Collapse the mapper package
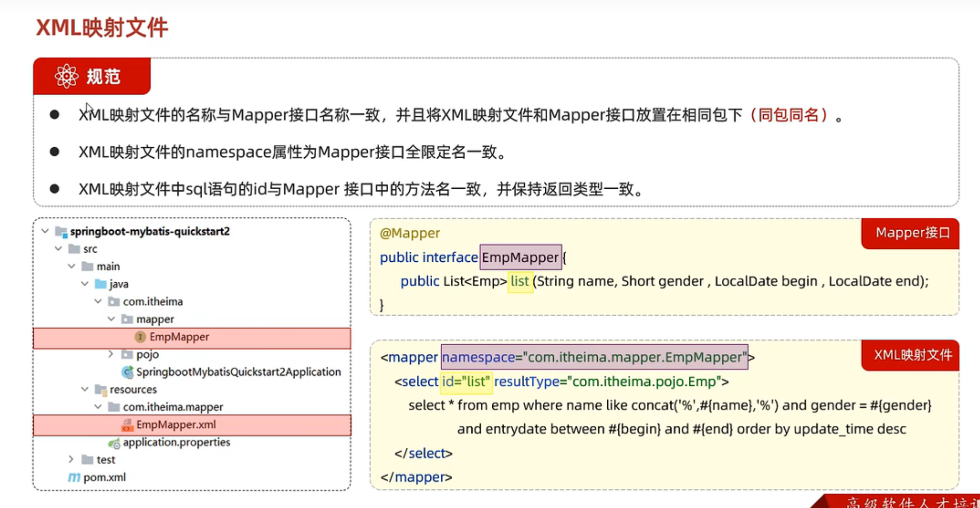 point(111,319)
